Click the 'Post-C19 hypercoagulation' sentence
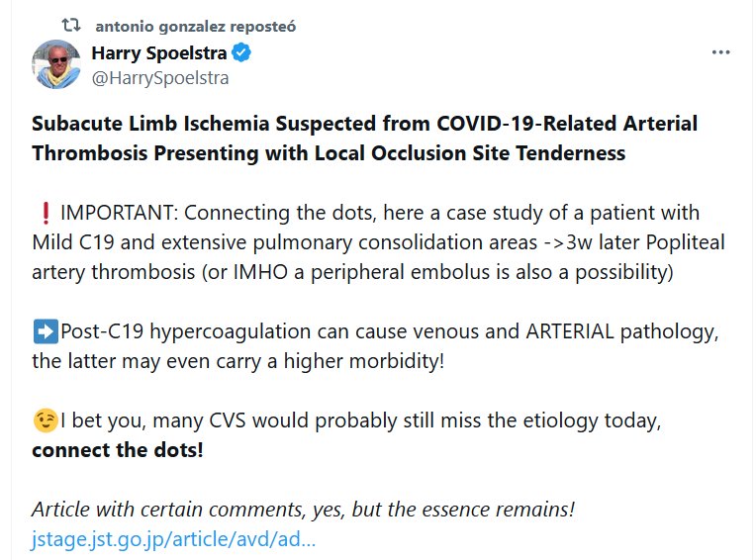 point(389,331)
